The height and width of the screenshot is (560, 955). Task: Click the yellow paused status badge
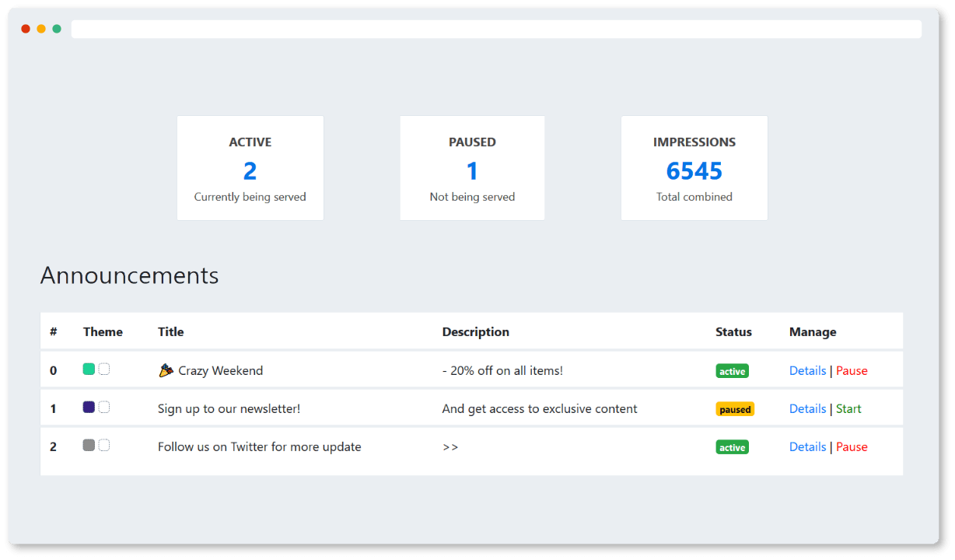(x=735, y=409)
